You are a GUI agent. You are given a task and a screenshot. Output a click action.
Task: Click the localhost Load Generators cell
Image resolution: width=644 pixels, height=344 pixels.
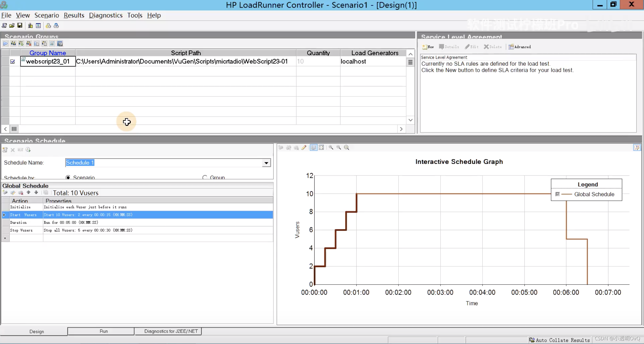pyautogui.click(x=373, y=61)
